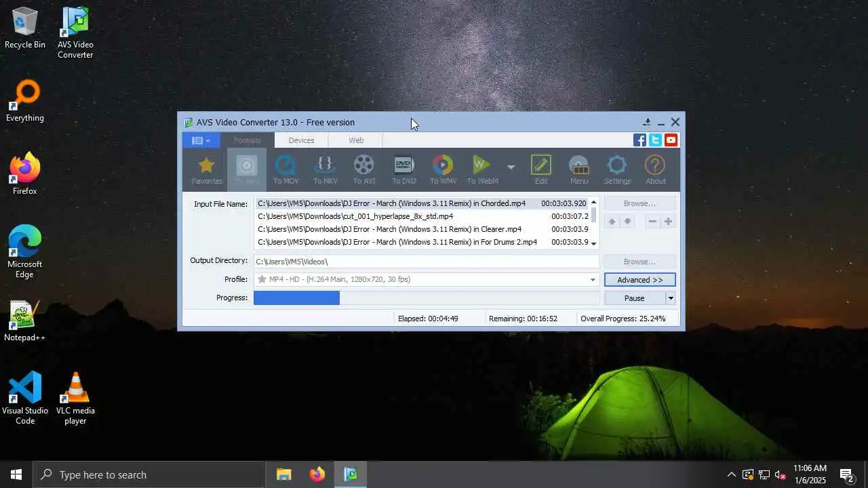Screen dimensions: 868x488
Task: Minimize AVS to tray with download-arrow icon
Action: 647,122
